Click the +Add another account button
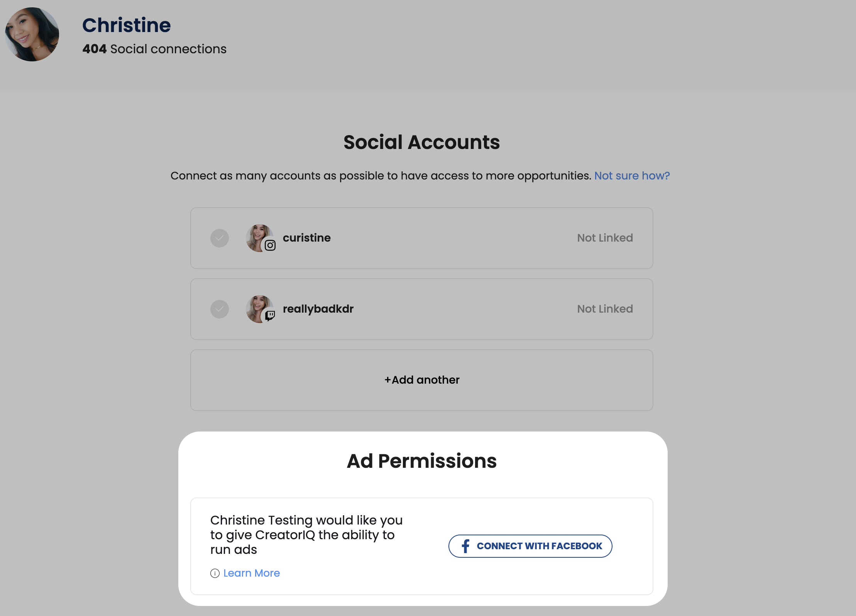Viewport: 856px width, 616px height. click(x=422, y=380)
